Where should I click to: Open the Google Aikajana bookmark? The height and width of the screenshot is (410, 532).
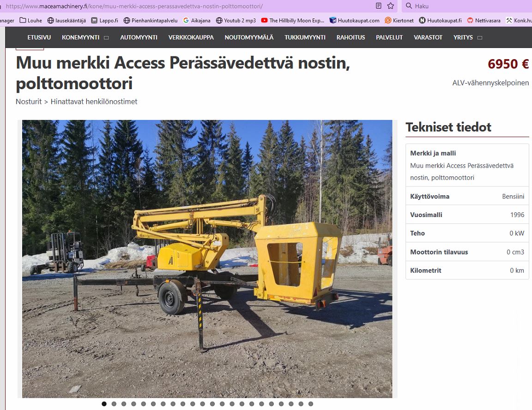pyautogui.click(x=196, y=20)
